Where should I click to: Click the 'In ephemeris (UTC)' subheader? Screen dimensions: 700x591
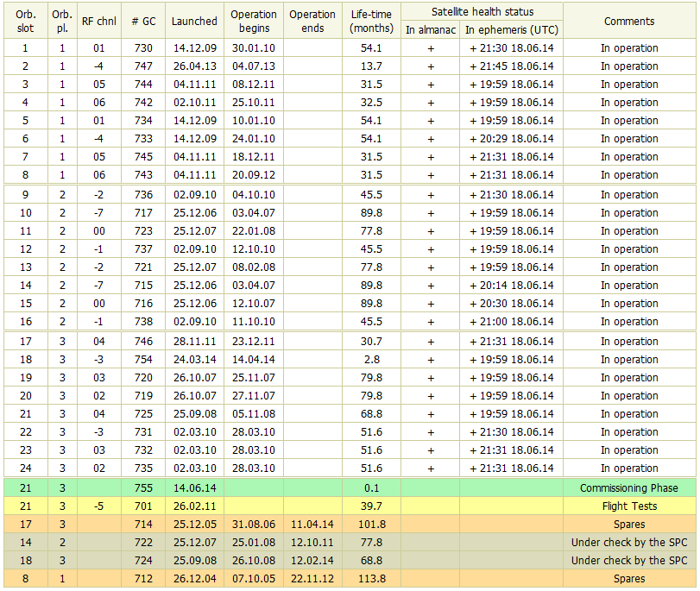[511, 30]
